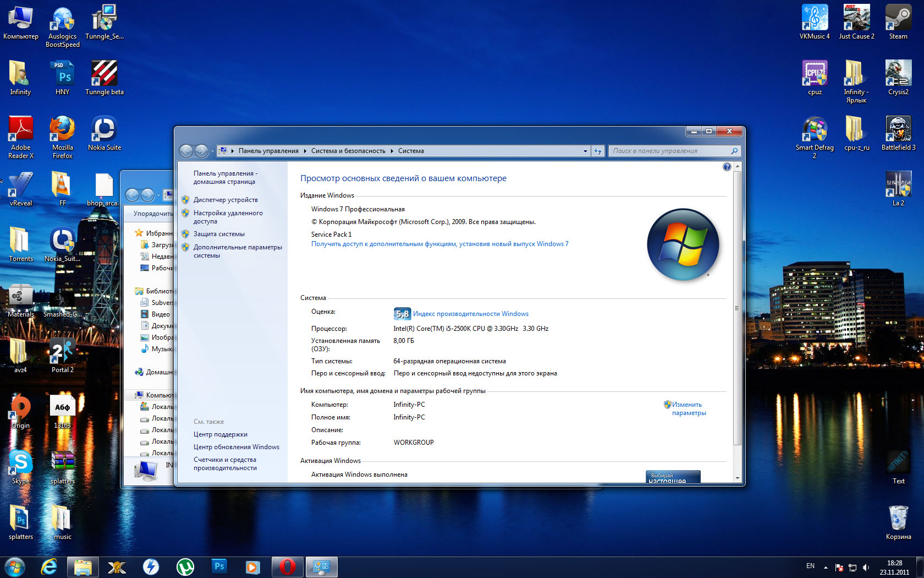This screenshot has width=924, height=578.
Task: Show hidden tray icons arrow
Action: click(x=826, y=567)
